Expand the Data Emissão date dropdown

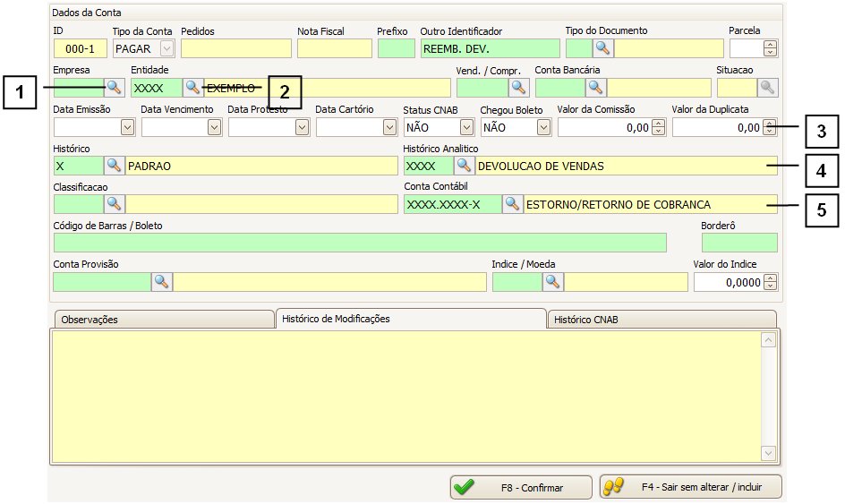(127, 127)
